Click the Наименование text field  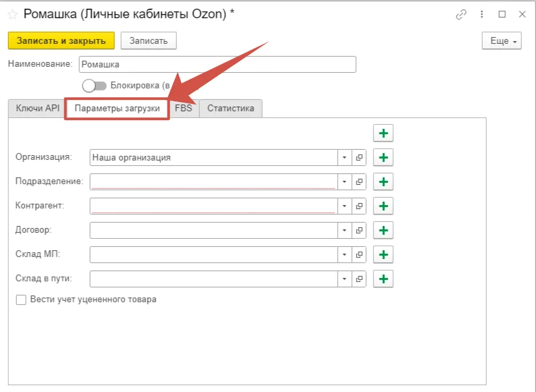pyautogui.click(x=217, y=63)
